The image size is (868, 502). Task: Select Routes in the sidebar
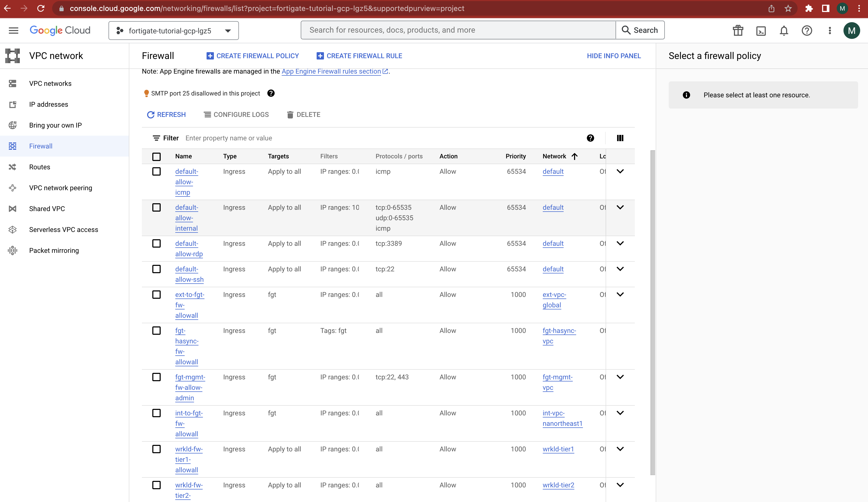pyautogui.click(x=40, y=167)
